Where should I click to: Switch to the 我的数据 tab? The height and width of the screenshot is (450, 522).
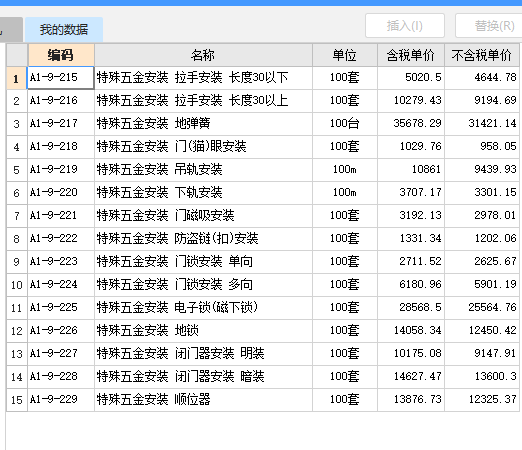pos(64,30)
